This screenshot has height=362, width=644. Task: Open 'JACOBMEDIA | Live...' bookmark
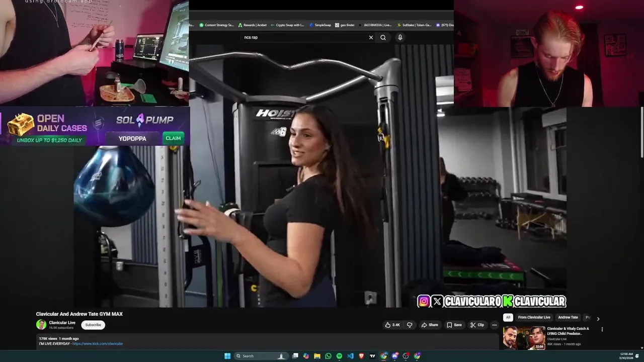pos(375,25)
